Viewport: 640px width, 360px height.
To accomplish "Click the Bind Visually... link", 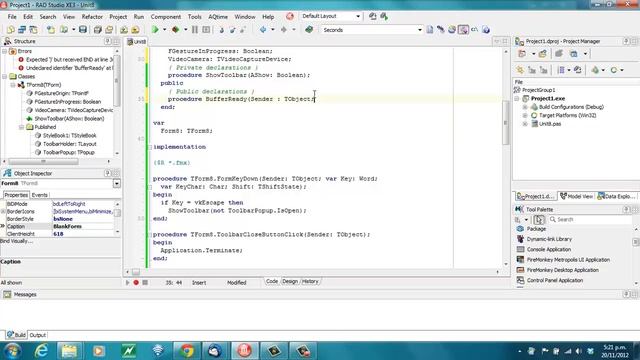I will [x=17, y=241].
